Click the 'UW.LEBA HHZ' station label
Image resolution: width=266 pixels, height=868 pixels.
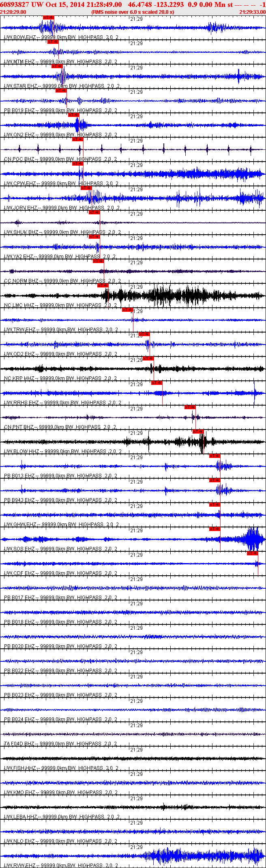coord(20,817)
